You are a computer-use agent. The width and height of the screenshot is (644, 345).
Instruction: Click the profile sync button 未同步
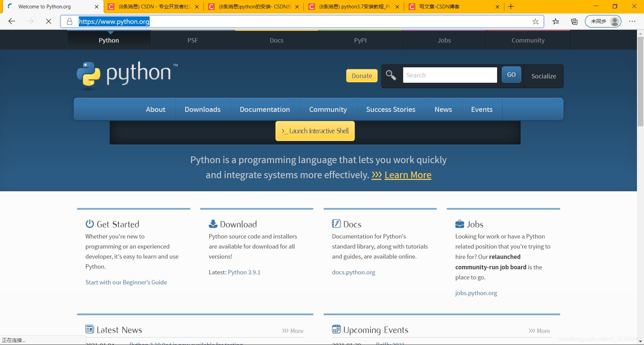[x=603, y=21]
